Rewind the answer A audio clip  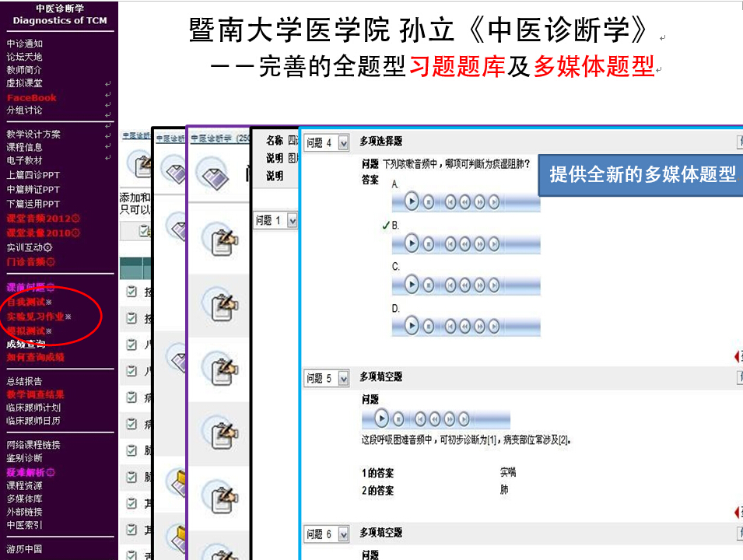[x=464, y=202]
